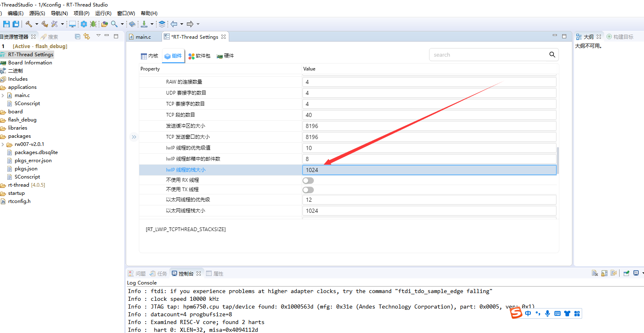Go back with left arrow icon

pyautogui.click(x=174, y=24)
